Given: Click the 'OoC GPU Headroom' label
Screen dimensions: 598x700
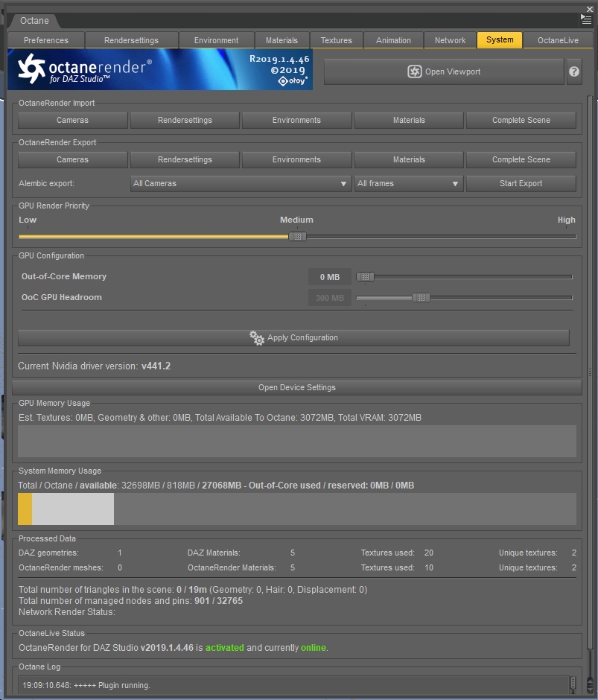Looking at the screenshot, I should tap(62, 297).
